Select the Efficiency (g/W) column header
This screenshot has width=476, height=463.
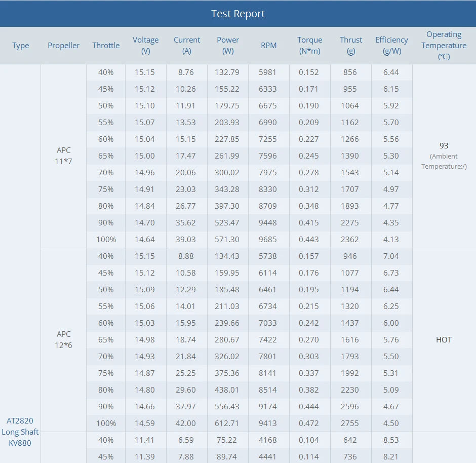[x=391, y=46]
